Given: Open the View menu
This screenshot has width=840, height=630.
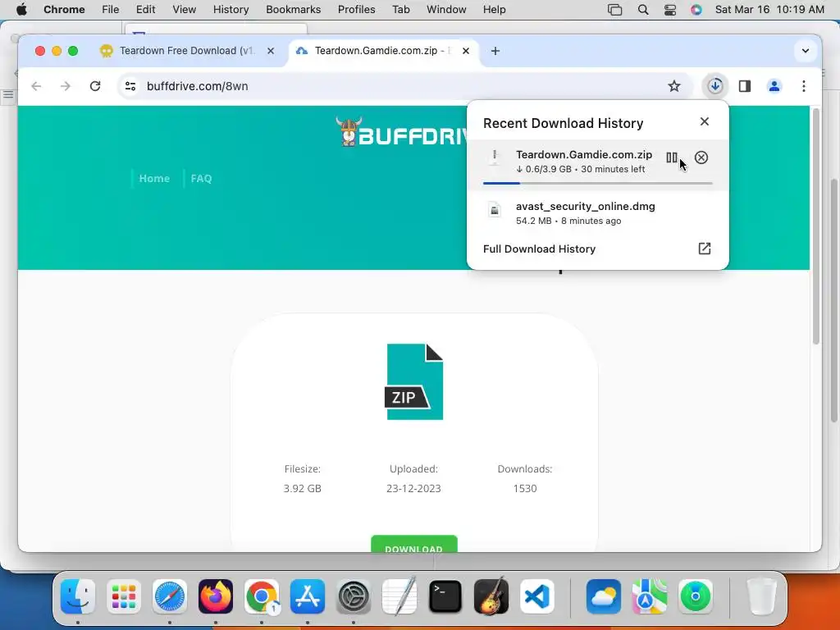Looking at the screenshot, I should click(184, 10).
